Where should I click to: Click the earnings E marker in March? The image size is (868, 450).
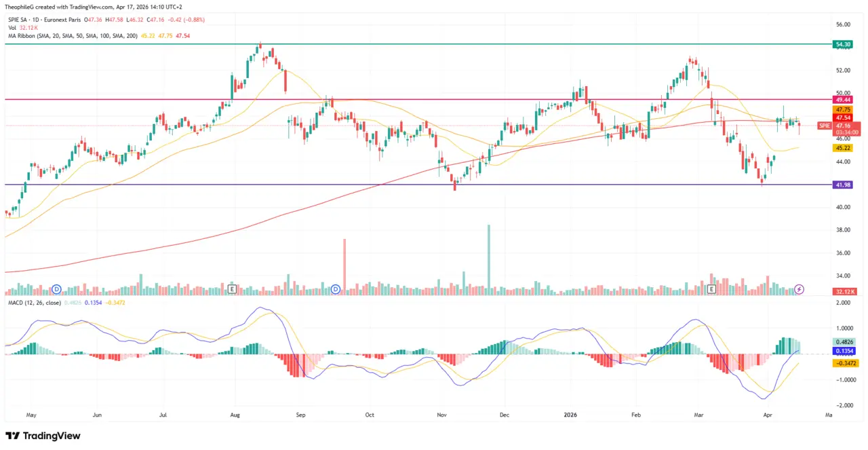click(x=711, y=289)
